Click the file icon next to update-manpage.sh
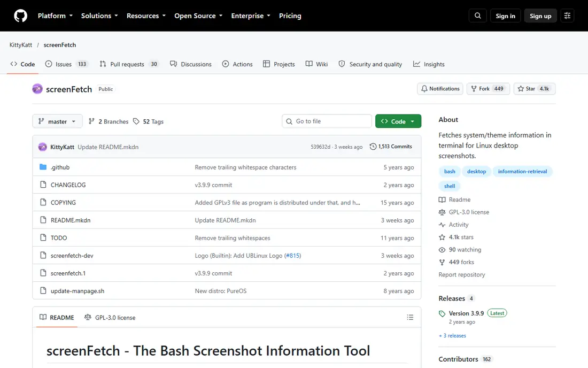The height and width of the screenshot is (368, 588). point(43,290)
